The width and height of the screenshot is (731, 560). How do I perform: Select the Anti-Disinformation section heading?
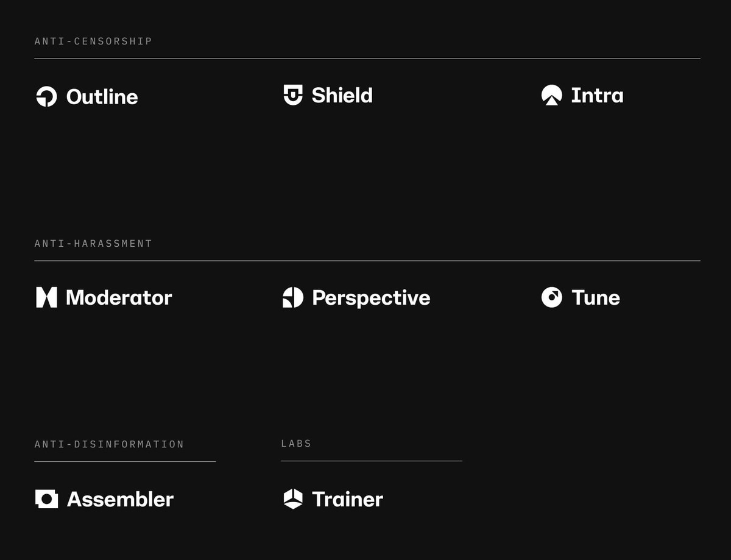pyautogui.click(x=109, y=445)
